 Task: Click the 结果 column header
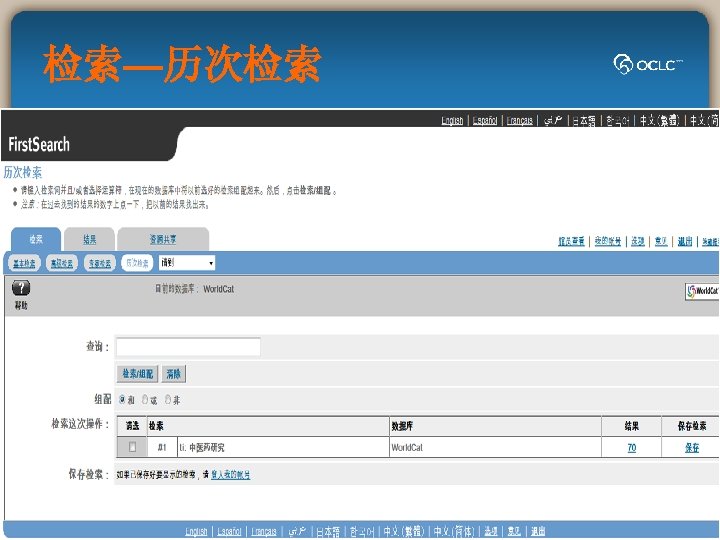point(632,426)
